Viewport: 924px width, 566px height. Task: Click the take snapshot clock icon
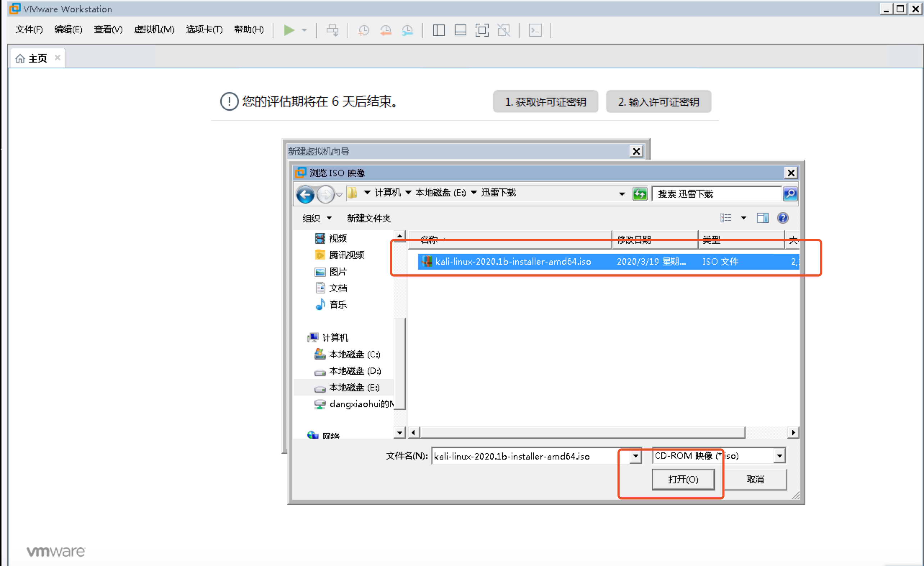pos(363,30)
